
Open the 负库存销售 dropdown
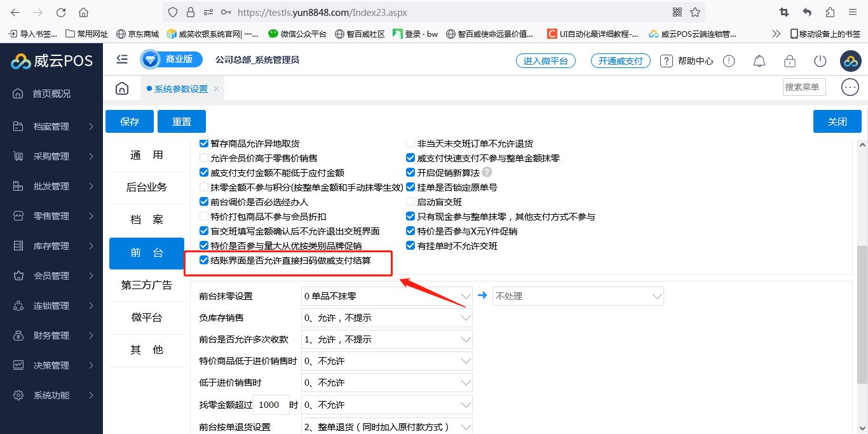click(386, 318)
